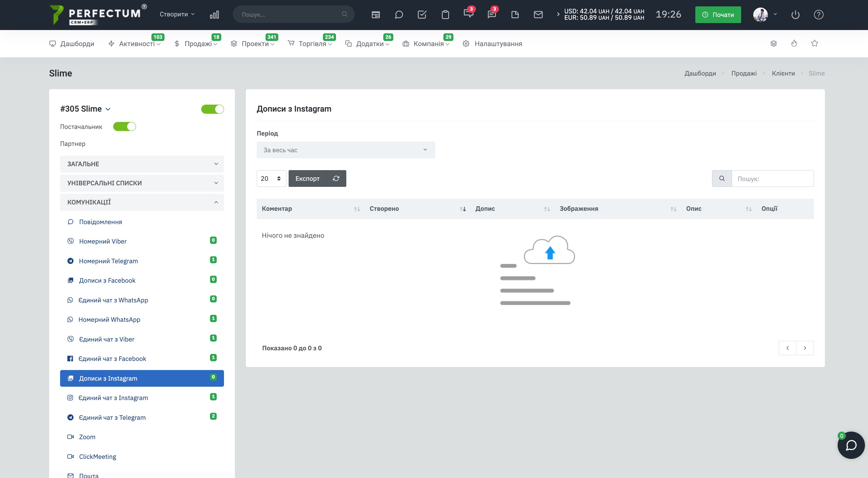Screen dimensions: 868x478
Task: Collapse the КОМУНІКАЦІЇ section
Action: (x=142, y=202)
